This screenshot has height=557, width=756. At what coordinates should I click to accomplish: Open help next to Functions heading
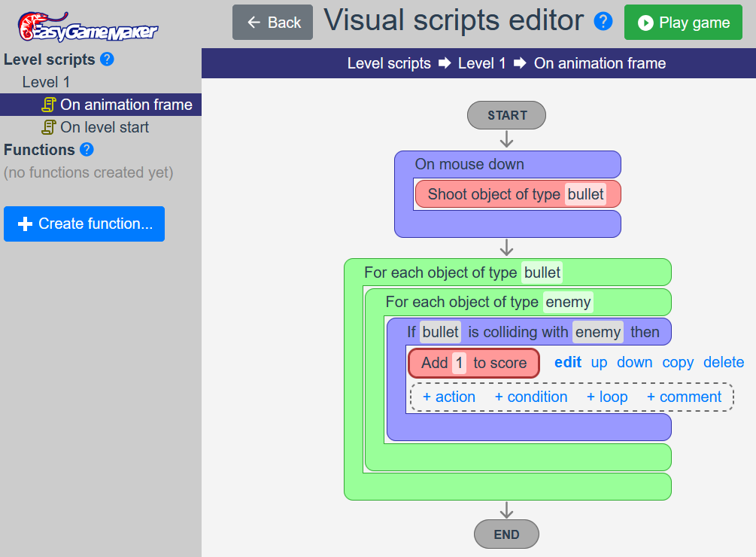87,150
